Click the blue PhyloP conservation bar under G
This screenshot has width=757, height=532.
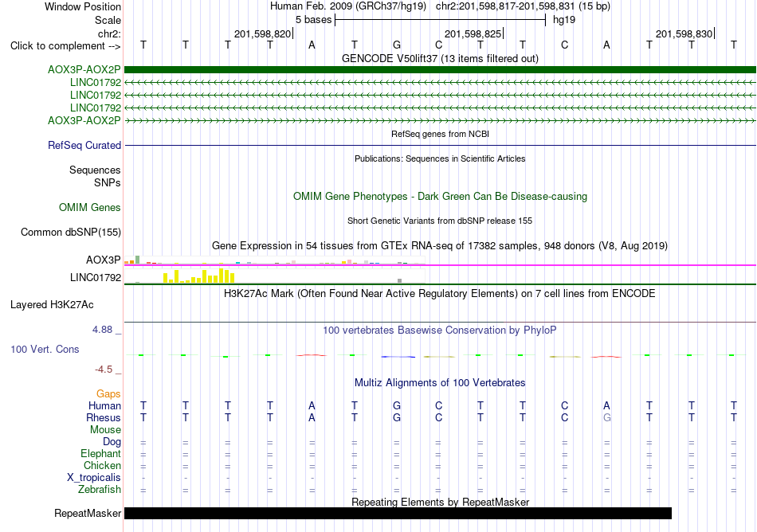click(398, 357)
